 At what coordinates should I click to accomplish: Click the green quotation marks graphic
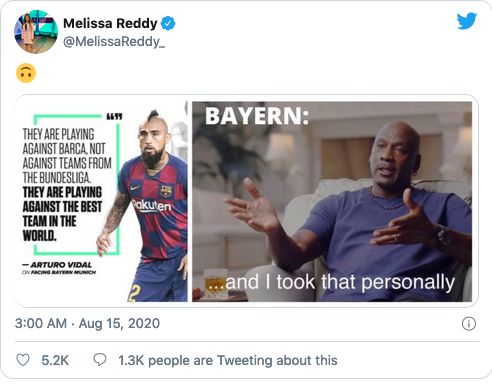click(114, 116)
